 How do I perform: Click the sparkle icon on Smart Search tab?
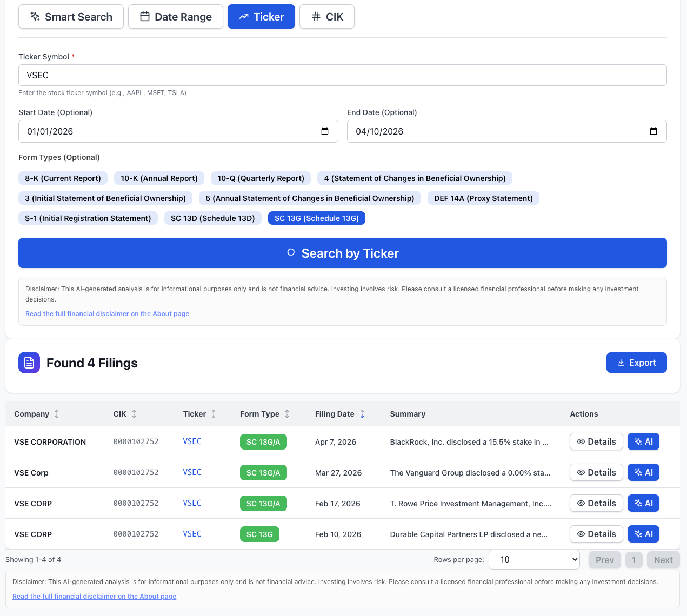[x=35, y=16]
